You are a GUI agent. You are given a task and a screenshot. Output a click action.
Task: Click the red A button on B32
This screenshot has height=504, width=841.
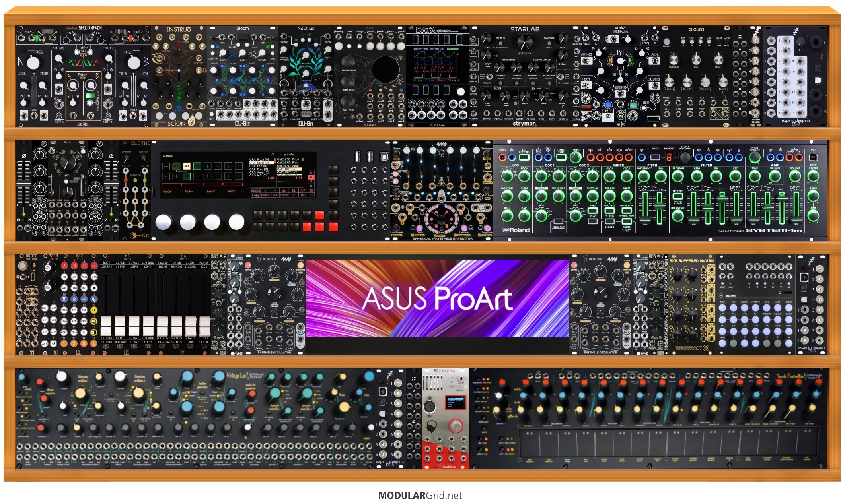pos(64,266)
